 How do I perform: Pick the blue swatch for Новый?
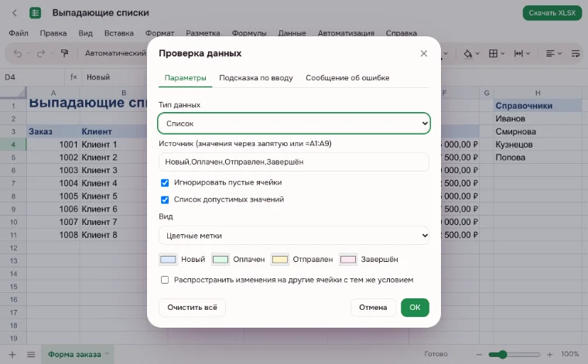[x=168, y=259]
